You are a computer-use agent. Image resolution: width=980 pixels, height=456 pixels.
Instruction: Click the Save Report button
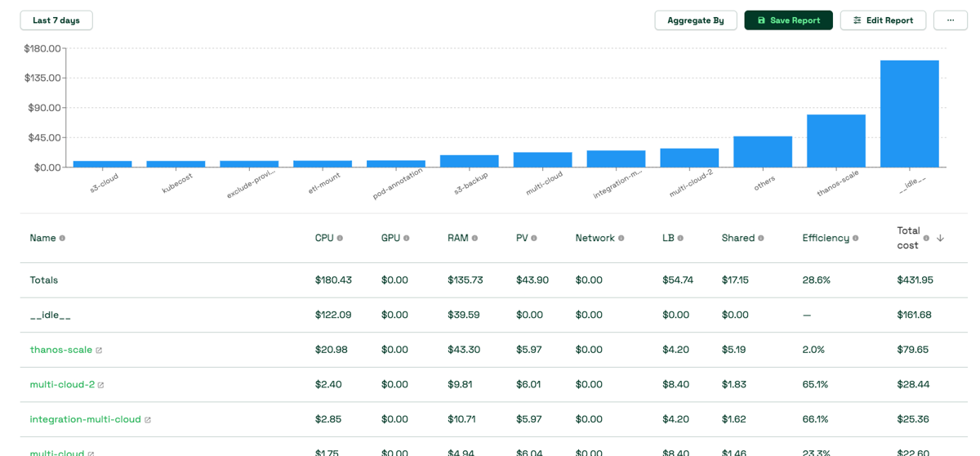tap(788, 20)
